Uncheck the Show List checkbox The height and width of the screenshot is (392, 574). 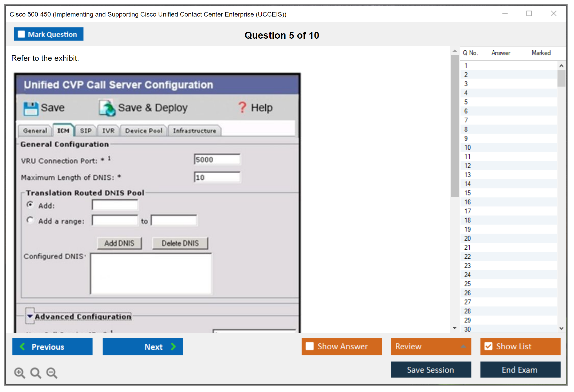(488, 346)
